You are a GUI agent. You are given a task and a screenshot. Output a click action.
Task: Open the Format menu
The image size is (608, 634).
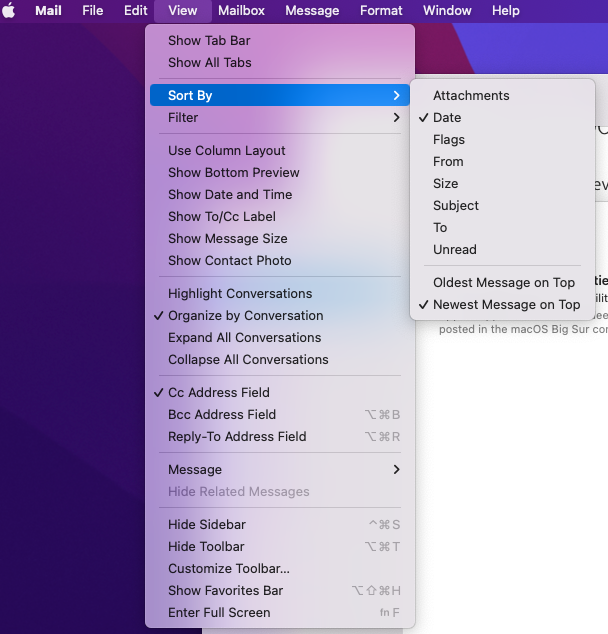point(381,11)
